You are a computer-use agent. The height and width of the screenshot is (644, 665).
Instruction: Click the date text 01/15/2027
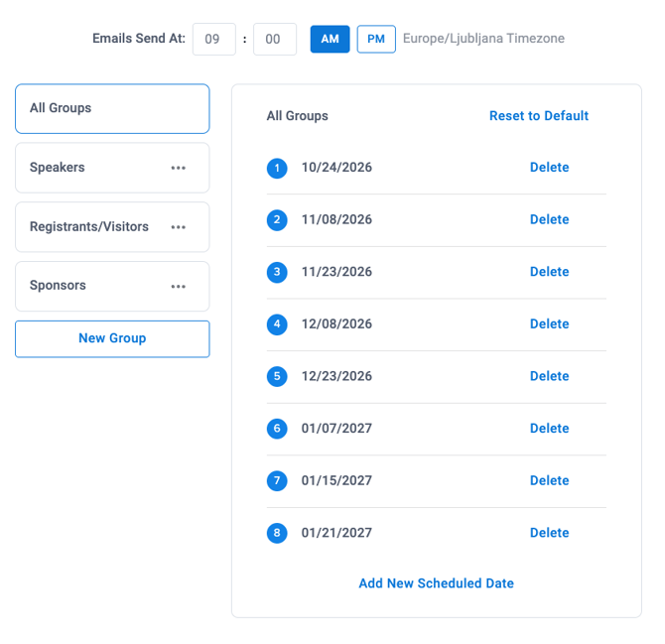[336, 480]
